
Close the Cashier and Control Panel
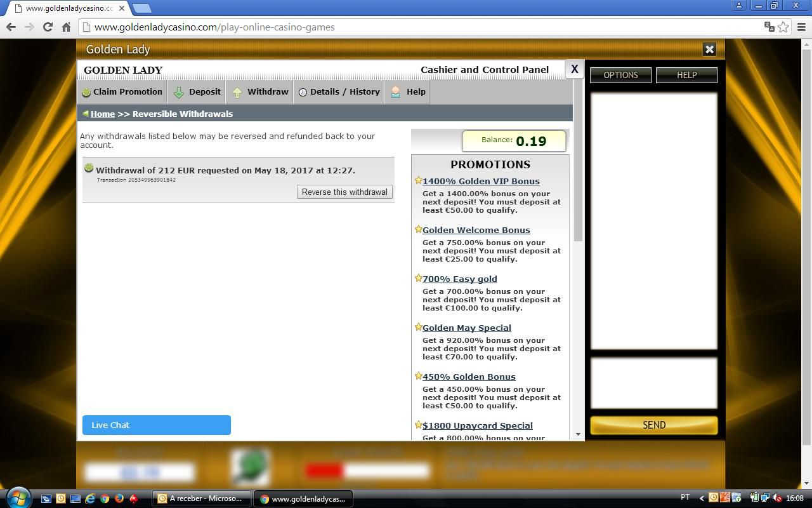(574, 69)
